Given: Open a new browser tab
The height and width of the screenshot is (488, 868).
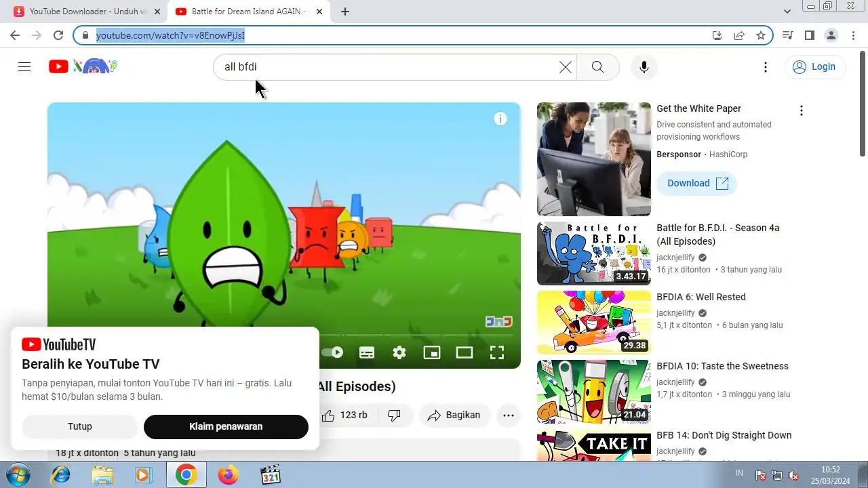Looking at the screenshot, I should click(345, 12).
